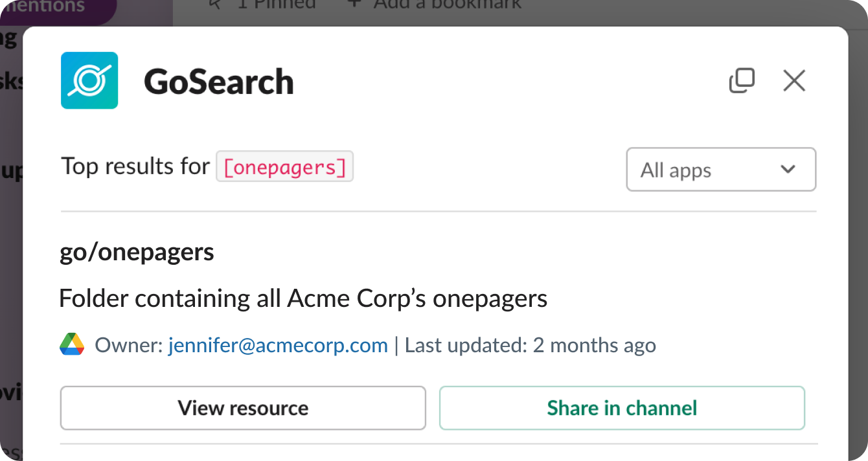Screen dimensions: 868x461
Task: Click the GoSearch title text
Action: (219, 82)
